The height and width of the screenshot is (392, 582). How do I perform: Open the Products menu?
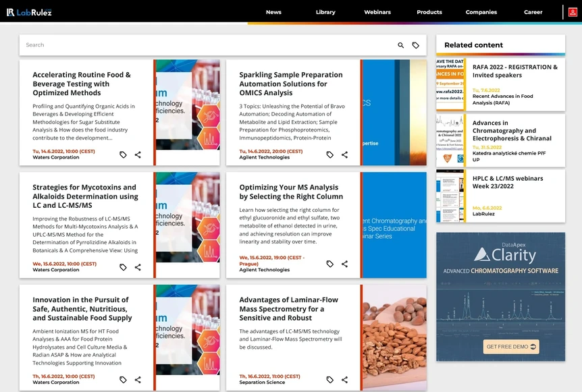429,12
